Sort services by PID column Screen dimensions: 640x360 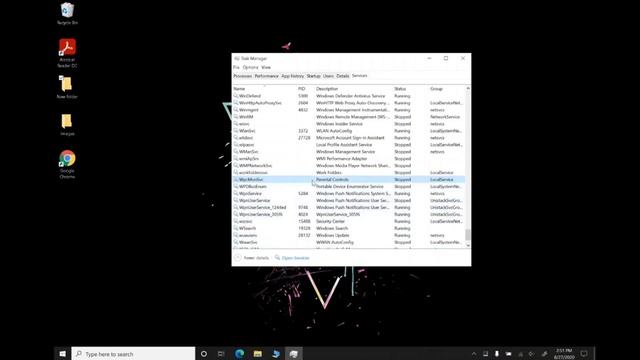pyautogui.click(x=306, y=89)
